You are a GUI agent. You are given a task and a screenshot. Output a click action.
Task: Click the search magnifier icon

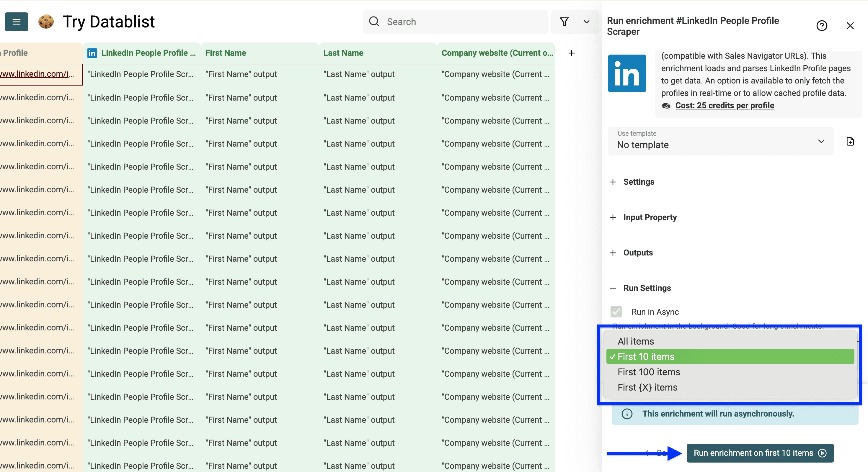click(374, 21)
